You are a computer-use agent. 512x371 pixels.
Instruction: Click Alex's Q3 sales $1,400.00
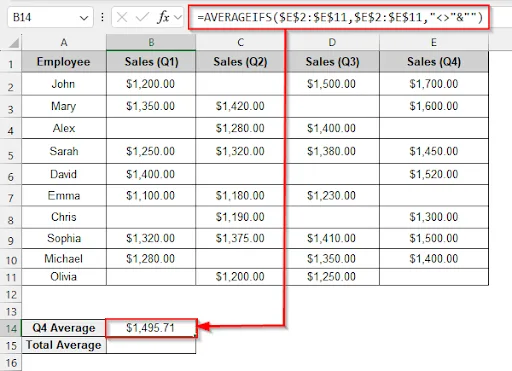coord(332,128)
